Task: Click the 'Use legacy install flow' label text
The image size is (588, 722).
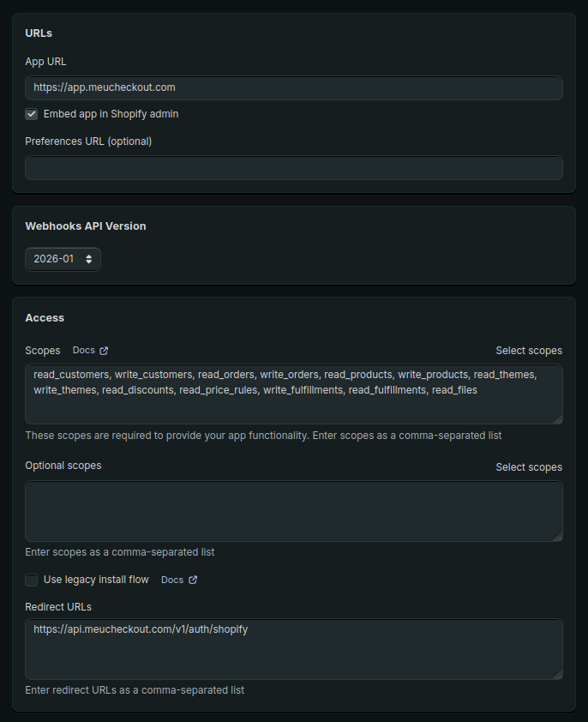Action: click(96, 581)
